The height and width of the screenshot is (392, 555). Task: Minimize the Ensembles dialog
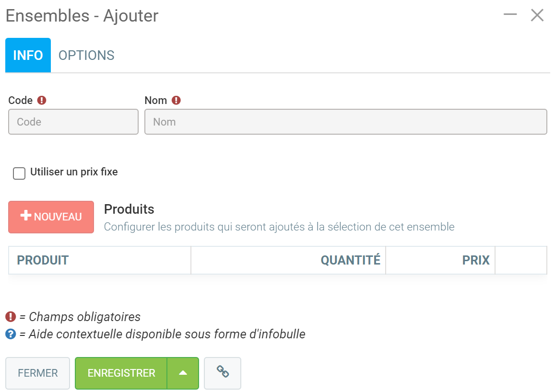(510, 15)
